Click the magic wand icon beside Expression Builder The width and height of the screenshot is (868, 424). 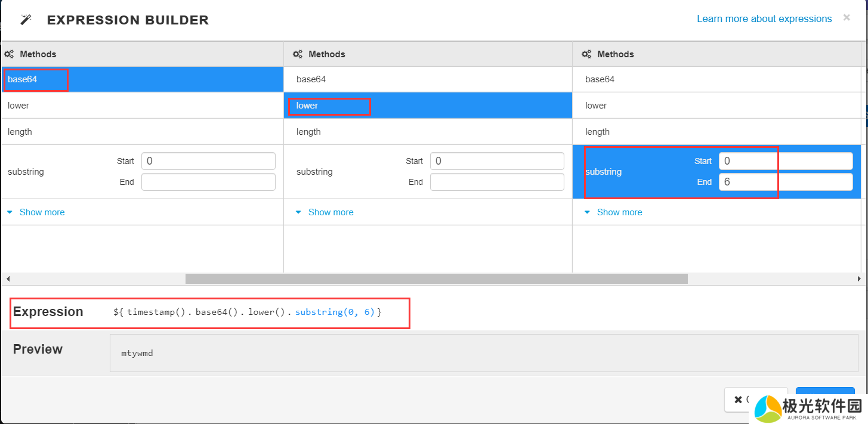tap(26, 20)
